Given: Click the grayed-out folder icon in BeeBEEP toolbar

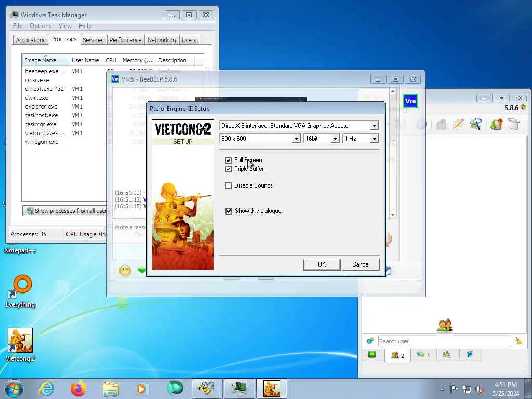Looking at the screenshot, I should 441,125.
